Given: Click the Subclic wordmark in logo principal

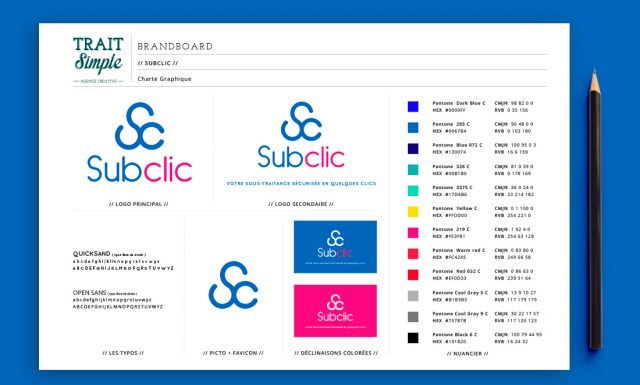Looking at the screenshot, I should [x=140, y=169].
